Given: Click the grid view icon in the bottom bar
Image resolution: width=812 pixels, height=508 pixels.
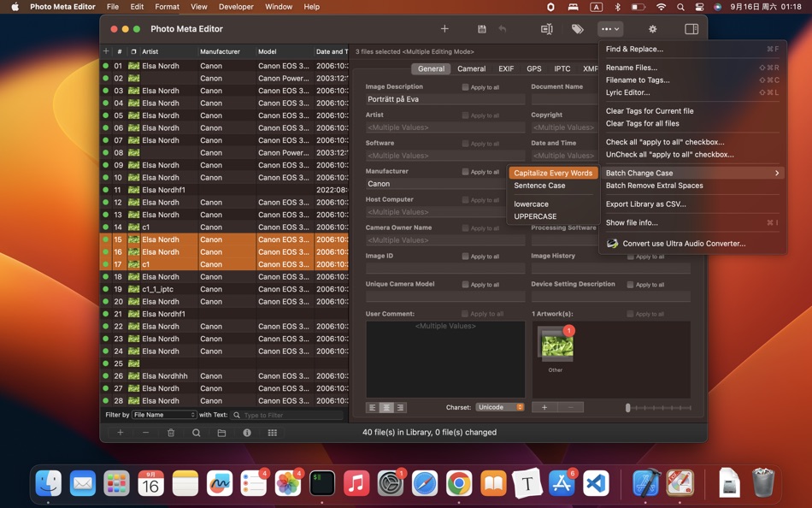Looking at the screenshot, I should coord(273,433).
